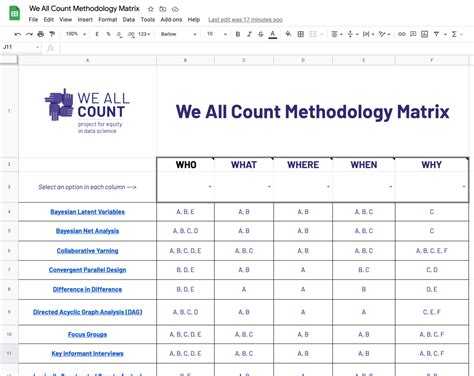Open the font size dropdown
The height and width of the screenshot is (376, 474).
[217, 34]
